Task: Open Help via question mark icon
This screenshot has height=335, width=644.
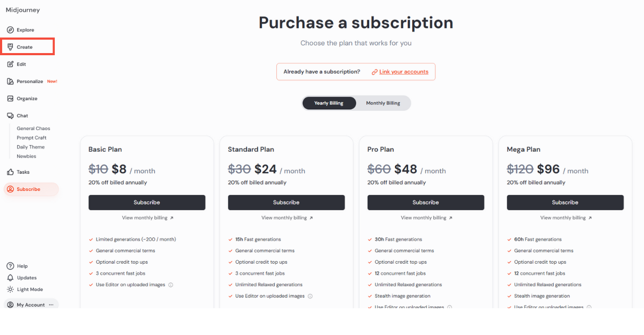Action: tap(10, 266)
